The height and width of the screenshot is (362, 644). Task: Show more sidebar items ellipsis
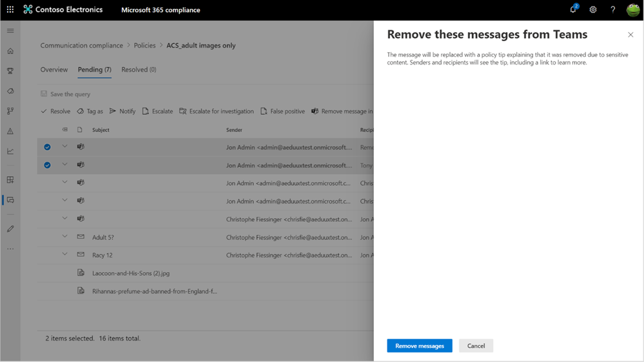(x=10, y=249)
